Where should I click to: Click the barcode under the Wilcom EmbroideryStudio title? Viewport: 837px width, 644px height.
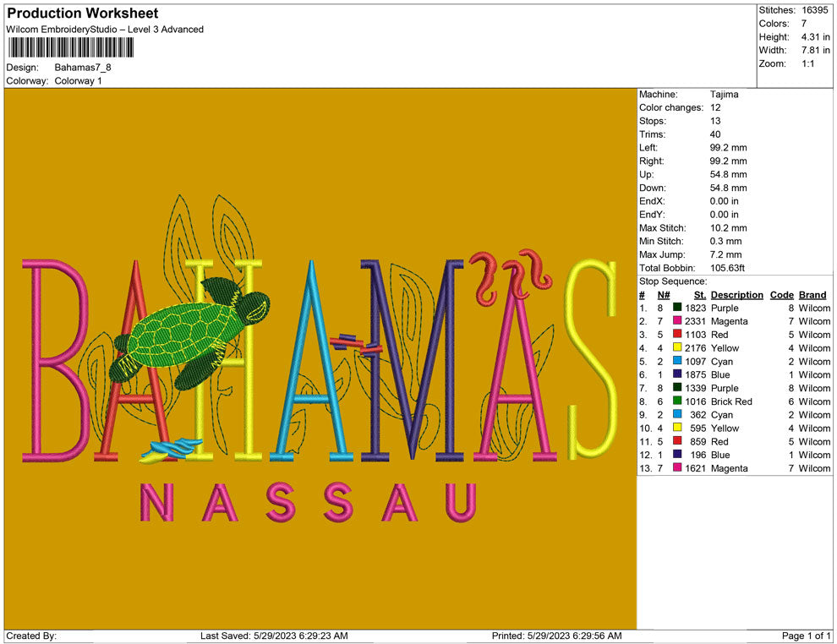[x=70, y=48]
